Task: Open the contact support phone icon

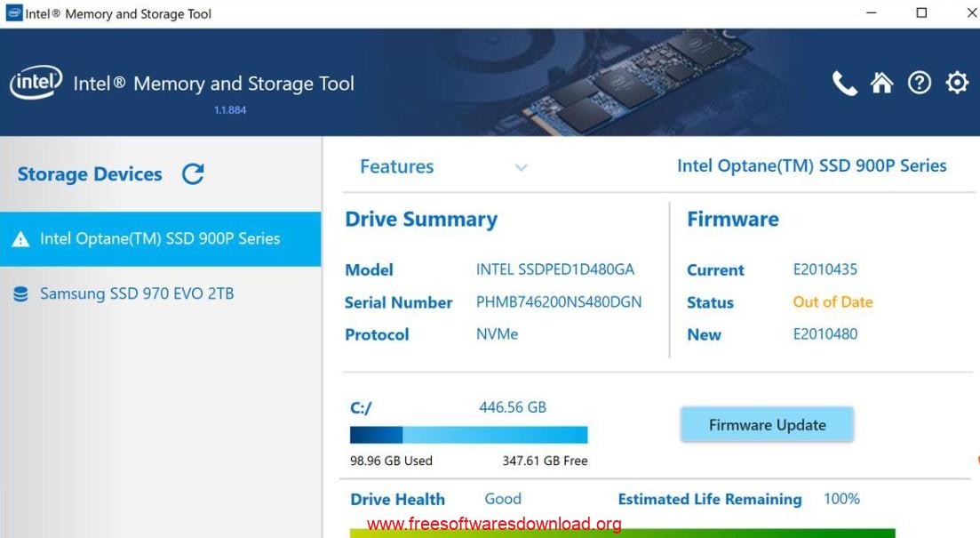Action: click(844, 83)
